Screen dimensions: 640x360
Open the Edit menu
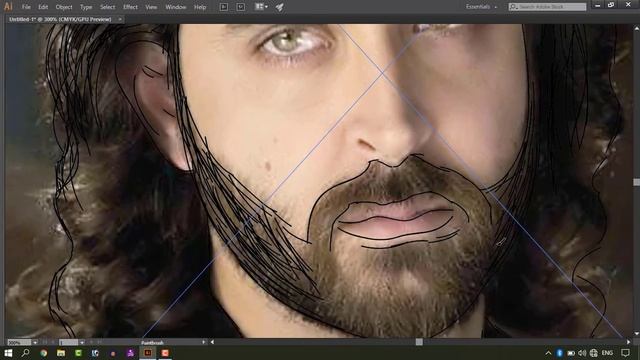[x=43, y=7]
